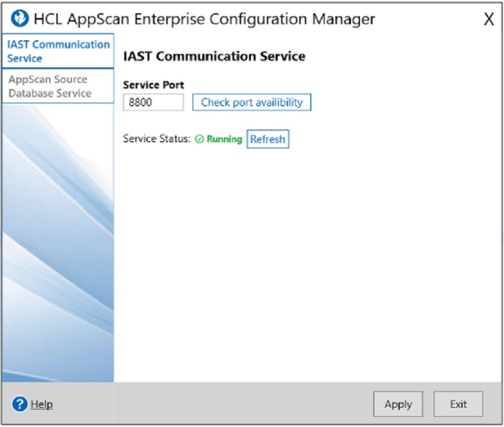Refresh the service status
Viewport: 504px width, 427px height.
point(268,138)
